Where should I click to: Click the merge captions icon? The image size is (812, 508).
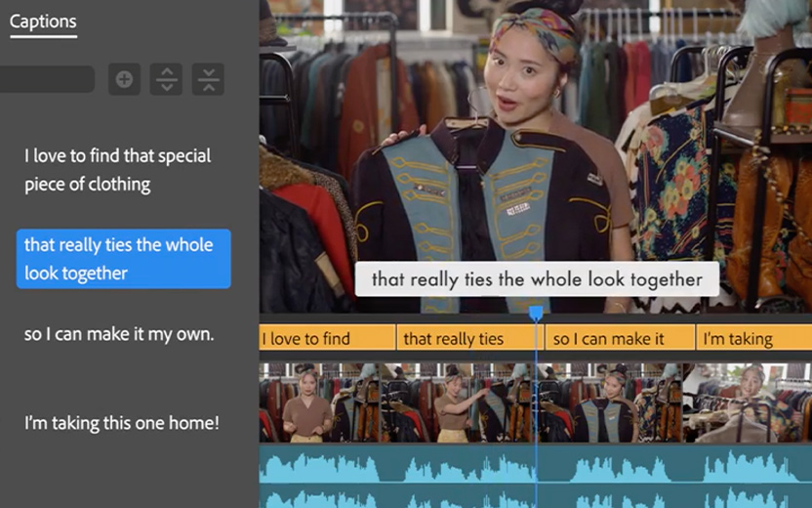pyautogui.click(x=208, y=79)
